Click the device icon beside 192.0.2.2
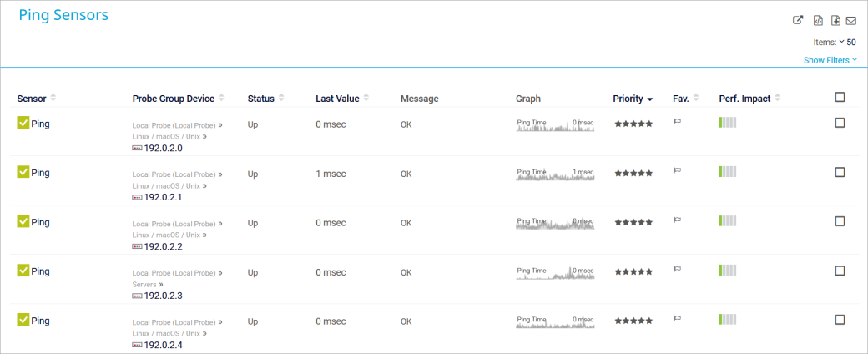868x354 pixels. 137,247
